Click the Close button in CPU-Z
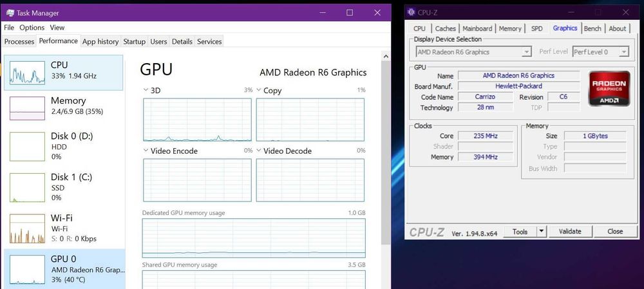This screenshot has width=644, height=289. [615, 231]
